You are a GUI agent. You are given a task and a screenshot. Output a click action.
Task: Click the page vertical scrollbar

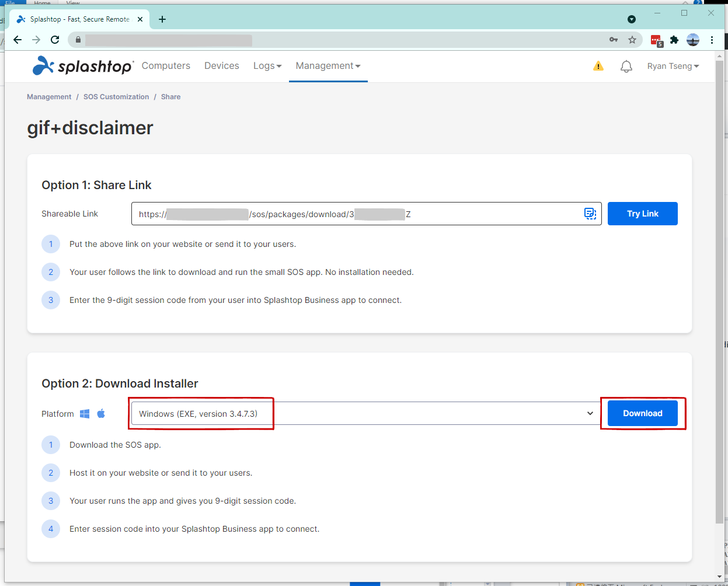tap(719, 292)
